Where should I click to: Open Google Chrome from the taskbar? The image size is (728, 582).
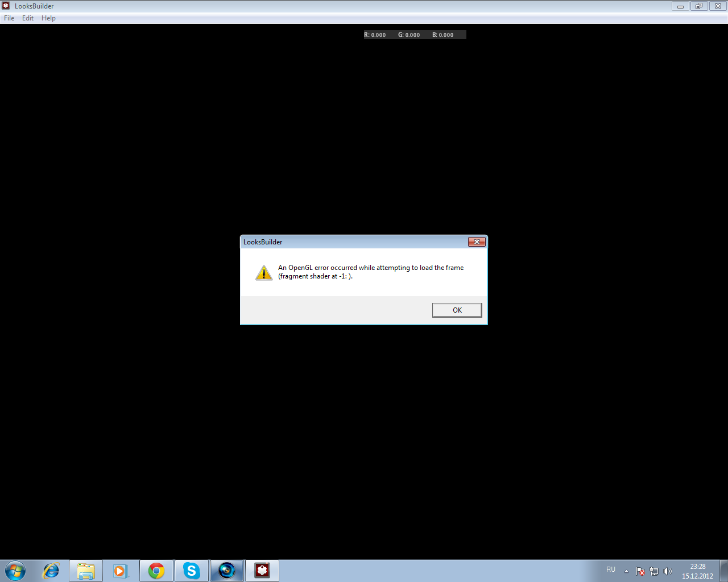click(156, 571)
